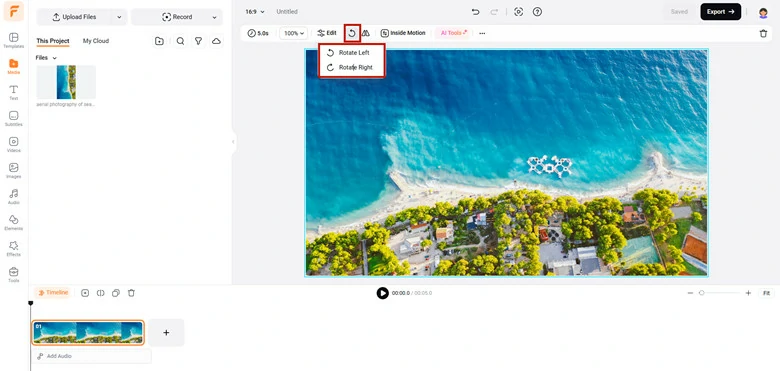Click the Add Audio track

92,357
